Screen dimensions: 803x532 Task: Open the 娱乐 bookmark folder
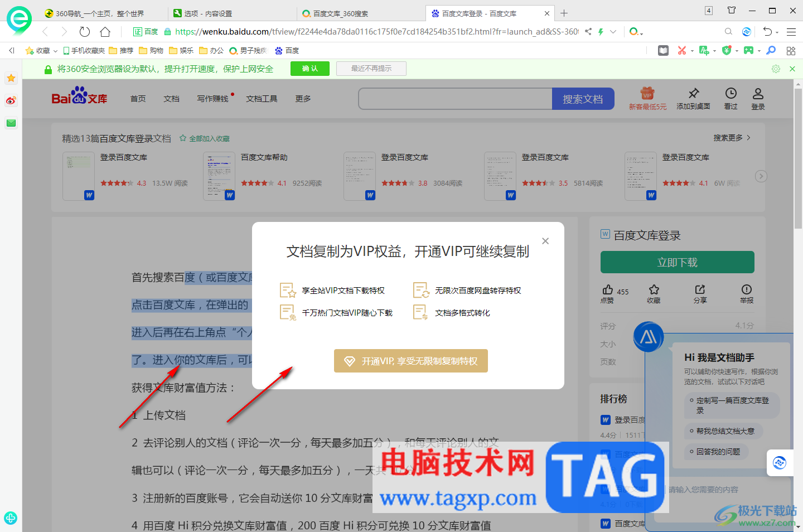(182, 51)
